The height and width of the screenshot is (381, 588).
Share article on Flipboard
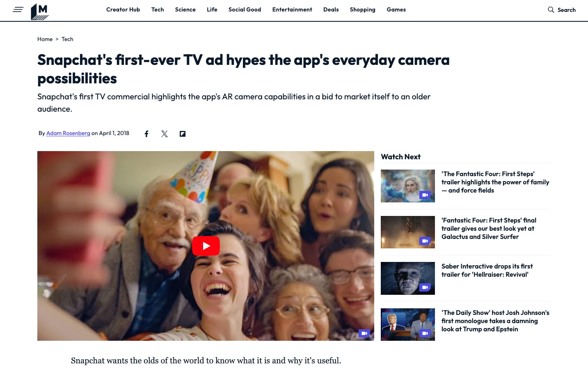tap(183, 134)
